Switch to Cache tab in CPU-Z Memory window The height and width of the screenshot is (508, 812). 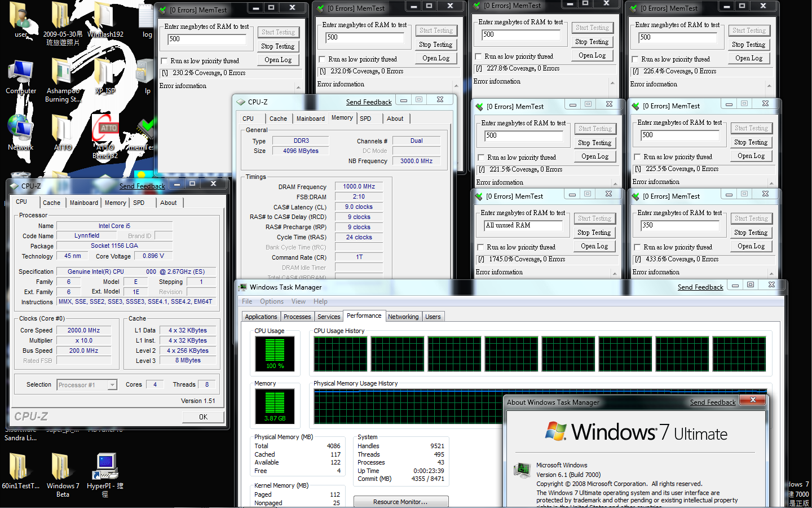pos(278,119)
